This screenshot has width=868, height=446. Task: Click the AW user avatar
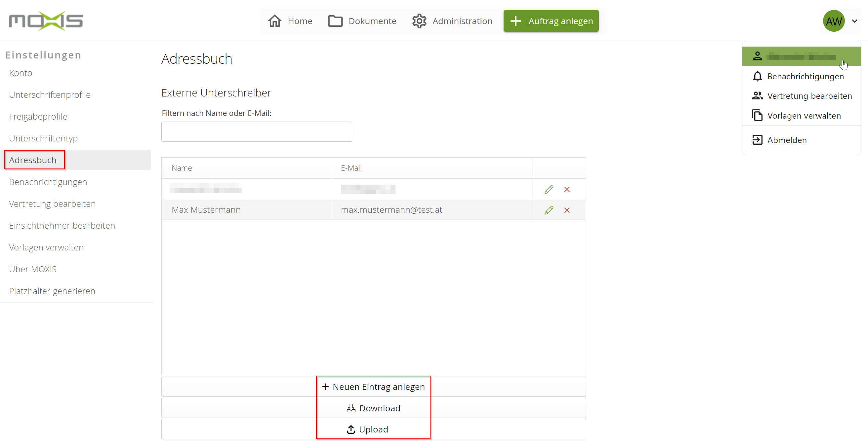pos(833,21)
